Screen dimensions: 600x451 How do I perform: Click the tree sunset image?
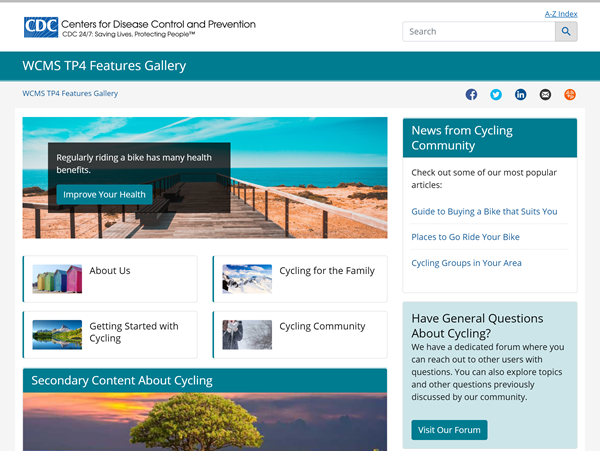[205, 422]
